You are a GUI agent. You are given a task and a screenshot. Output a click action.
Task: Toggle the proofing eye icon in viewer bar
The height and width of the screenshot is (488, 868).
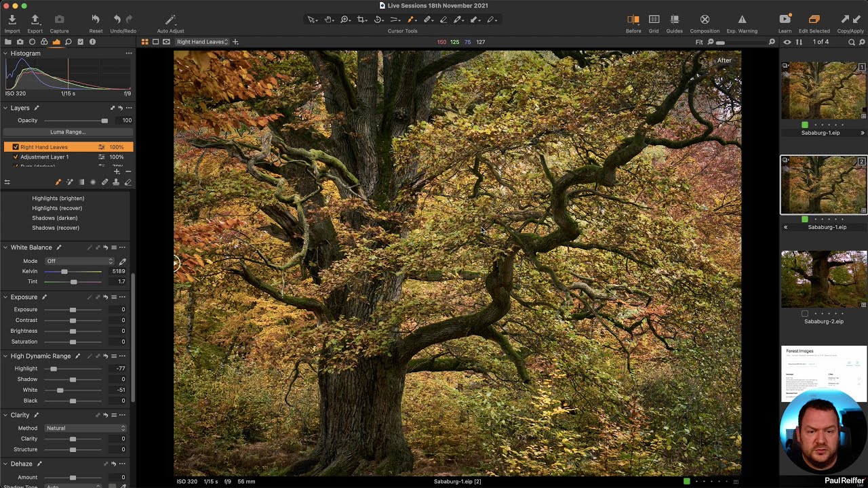(166, 42)
